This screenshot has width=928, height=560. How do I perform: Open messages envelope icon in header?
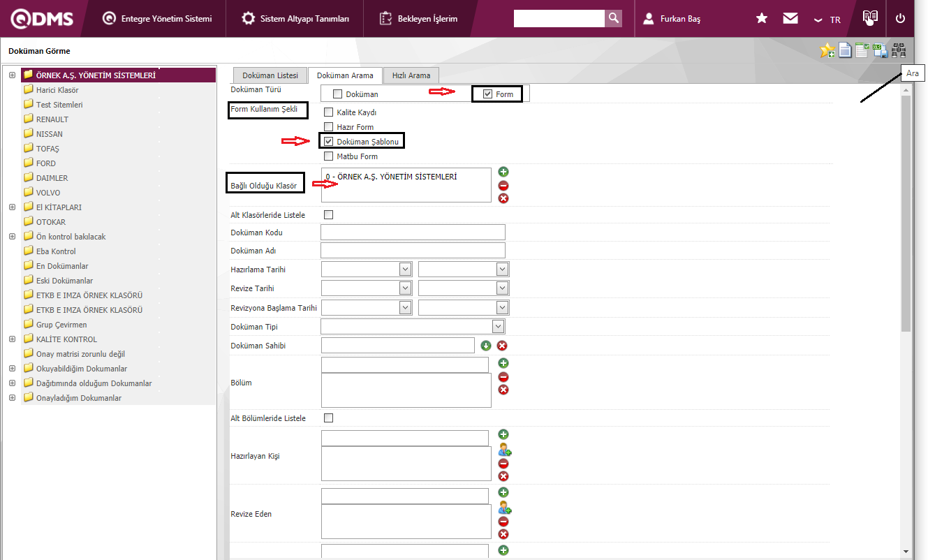tap(790, 19)
